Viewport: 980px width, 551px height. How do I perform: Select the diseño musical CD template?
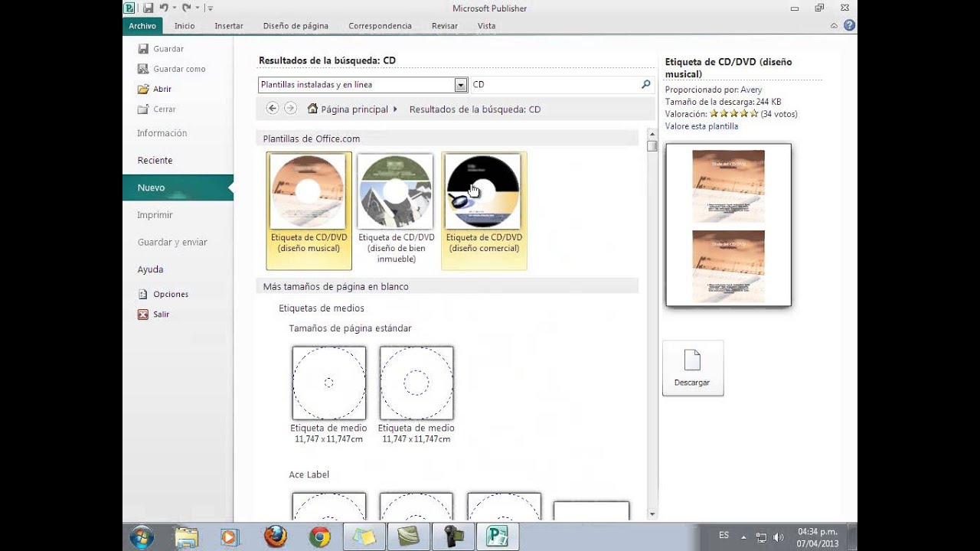[x=309, y=210]
